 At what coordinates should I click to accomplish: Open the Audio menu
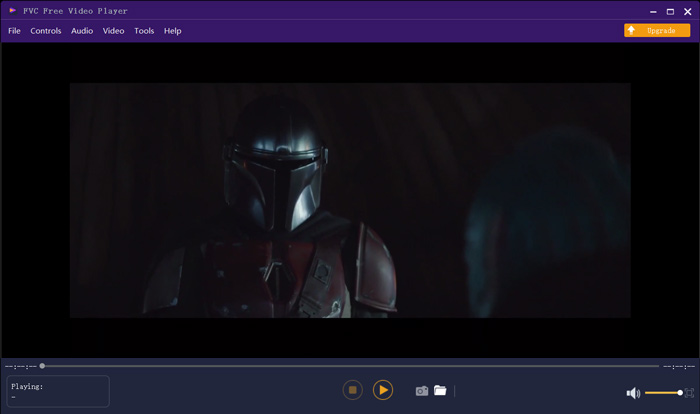[82, 31]
